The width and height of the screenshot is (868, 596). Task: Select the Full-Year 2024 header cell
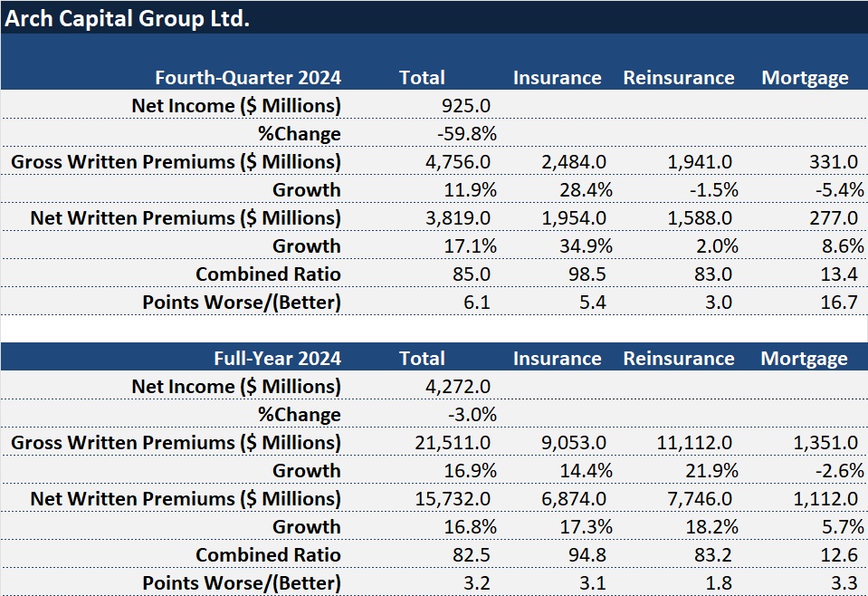[277, 359]
